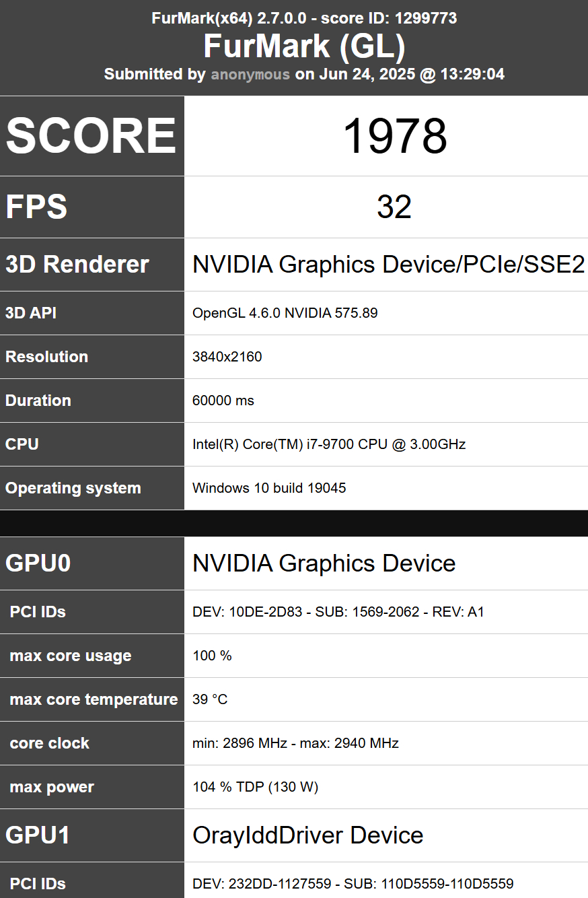This screenshot has height=898, width=588.
Task: Select the 3D Renderer value text
Action: point(388,265)
